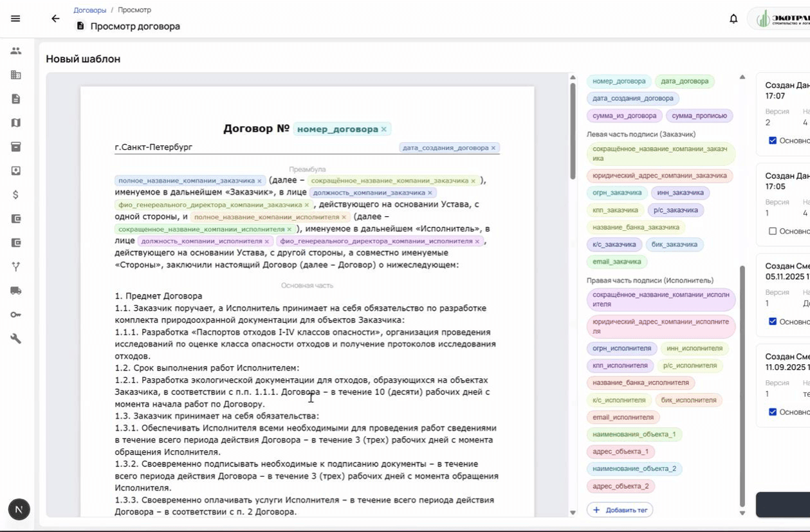Select the адрес_объекта_2 tag
Screen dimensions: 810x532
pyautogui.click(x=621, y=486)
